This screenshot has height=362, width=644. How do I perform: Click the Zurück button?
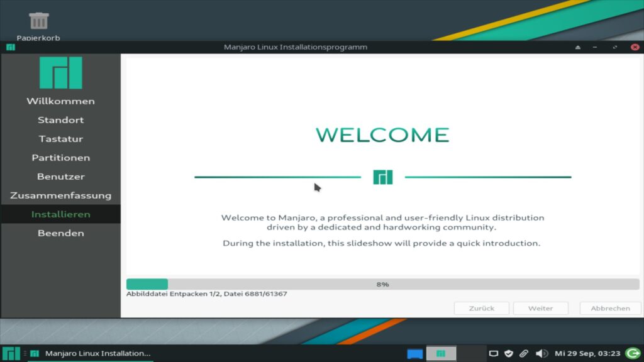(481, 308)
